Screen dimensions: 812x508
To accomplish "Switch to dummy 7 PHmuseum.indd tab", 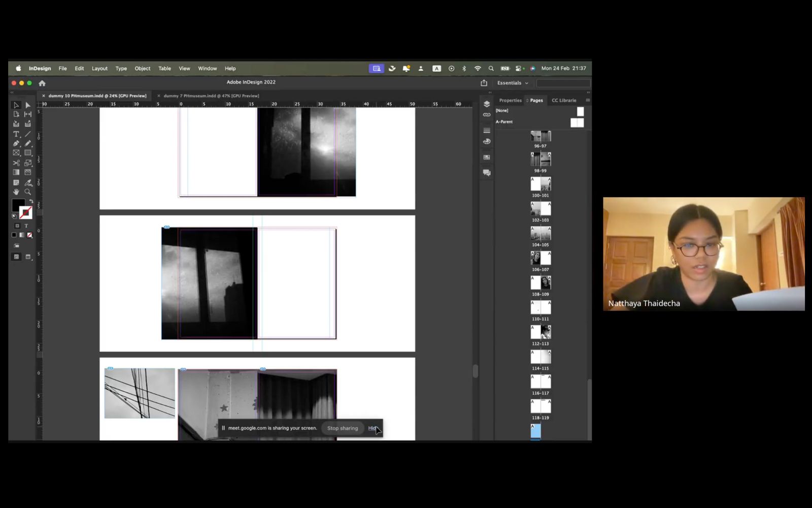I will click(211, 96).
